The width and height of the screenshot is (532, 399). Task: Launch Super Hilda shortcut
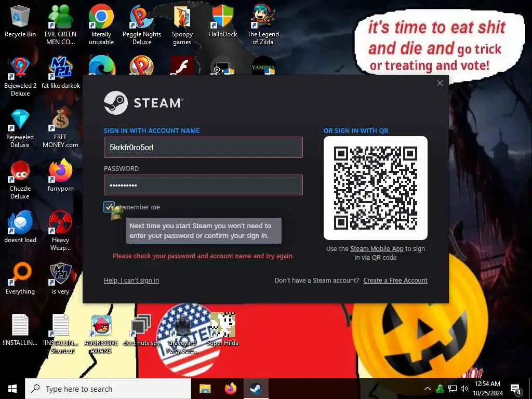pos(222,330)
